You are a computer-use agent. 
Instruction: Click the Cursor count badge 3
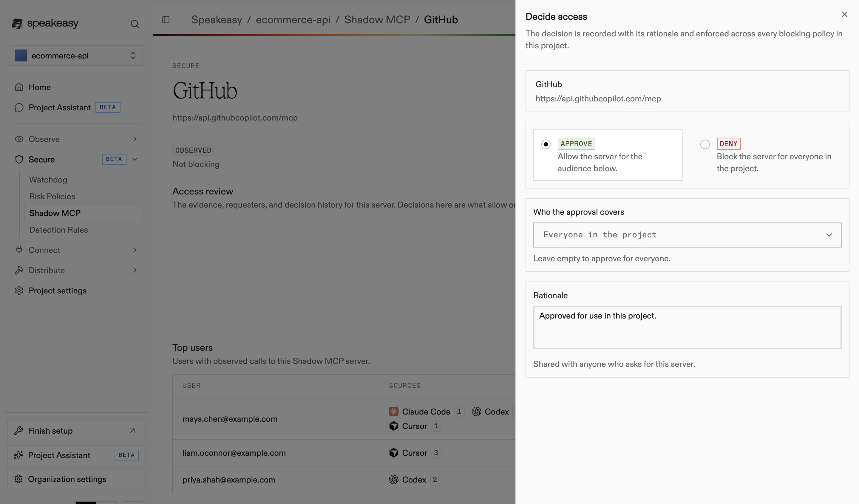[x=436, y=453]
